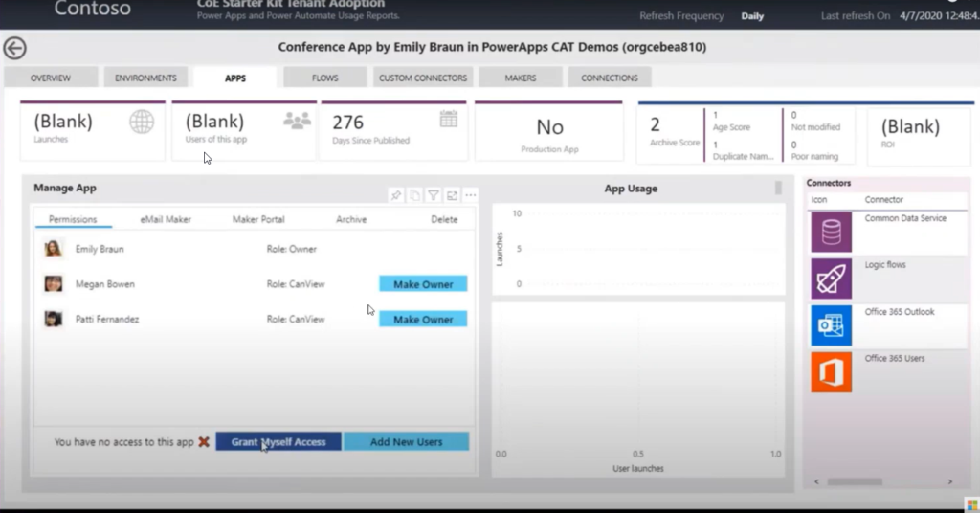Click Office 365 Outlook connector name
Screen dimensions: 980x513
900,311
